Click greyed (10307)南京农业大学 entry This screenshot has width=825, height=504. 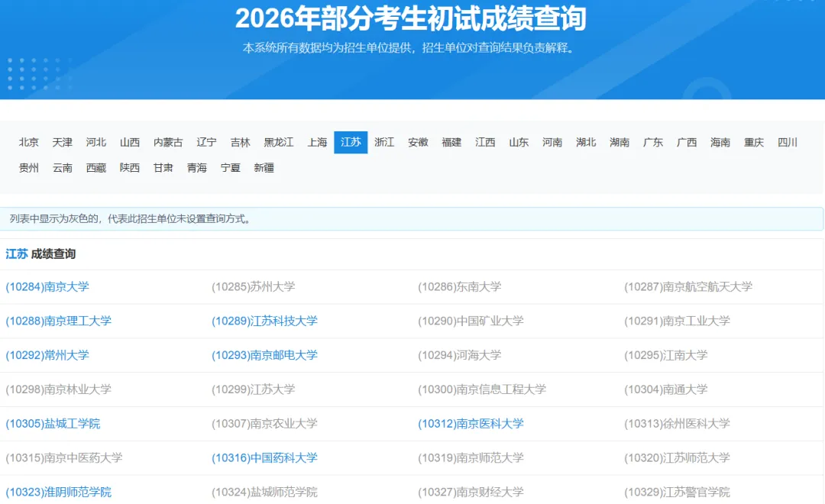tap(264, 424)
